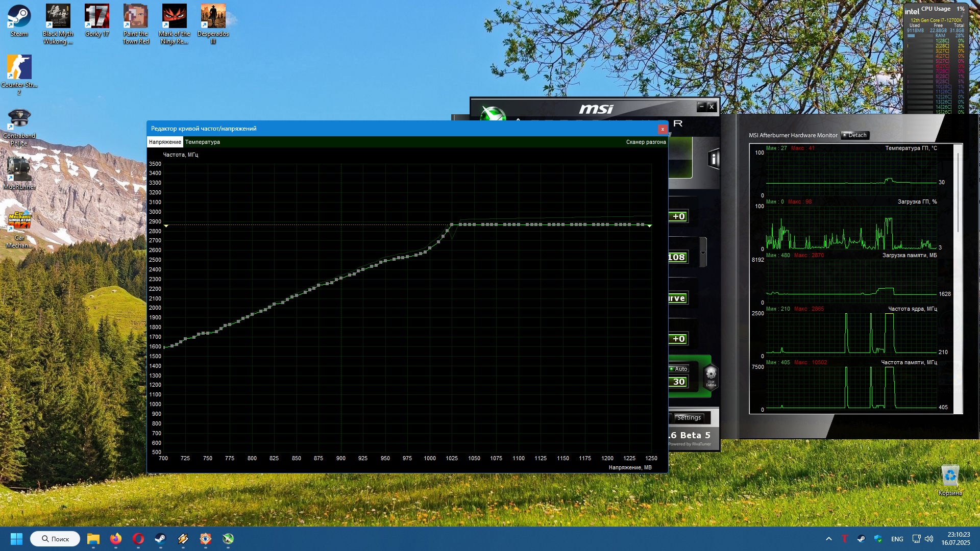This screenshot has width=980, height=551.
Task: Select the Напряжение tab
Action: [165, 142]
